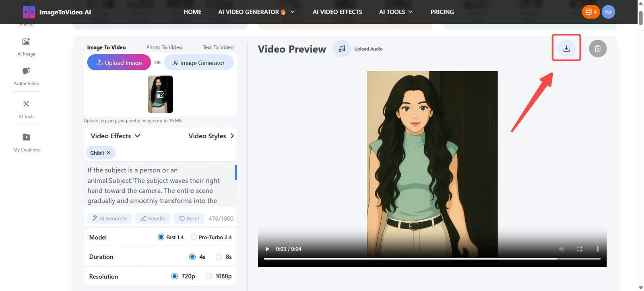
Task: Open AI Image in the sidebar
Action: tap(26, 47)
